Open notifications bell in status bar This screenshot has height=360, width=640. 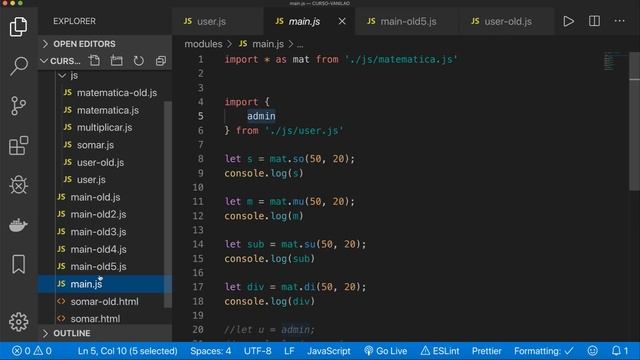pyautogui.click(x=620, y=351)
